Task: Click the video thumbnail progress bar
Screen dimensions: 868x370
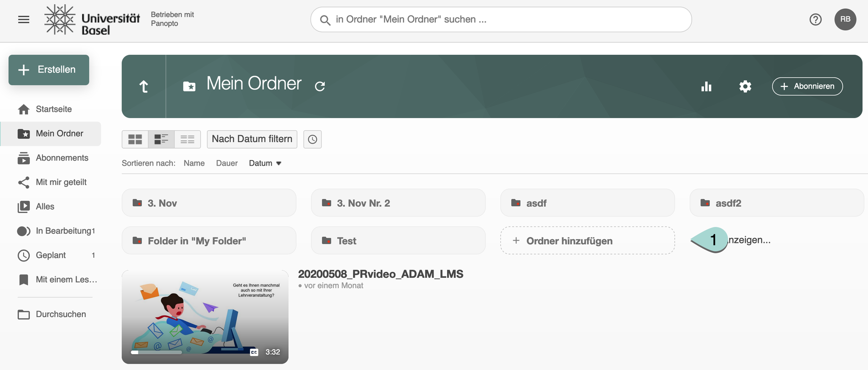Action: (156, 352)
